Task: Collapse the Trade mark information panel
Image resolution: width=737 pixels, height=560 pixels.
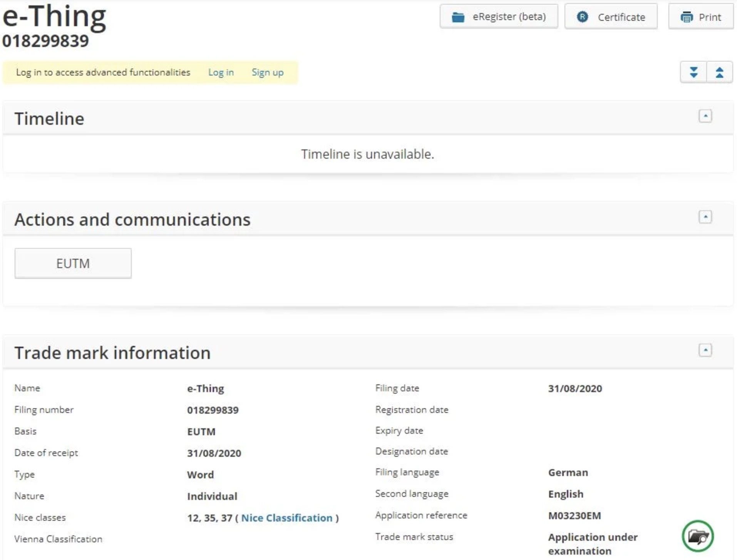Action: click(x=705, y=350)
